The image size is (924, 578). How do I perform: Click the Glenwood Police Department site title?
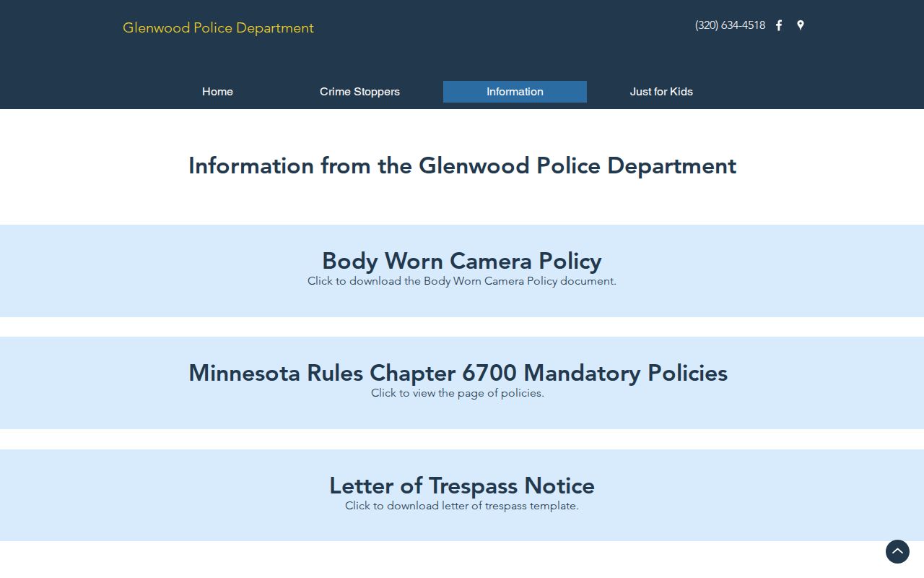(x=218, y=28)
